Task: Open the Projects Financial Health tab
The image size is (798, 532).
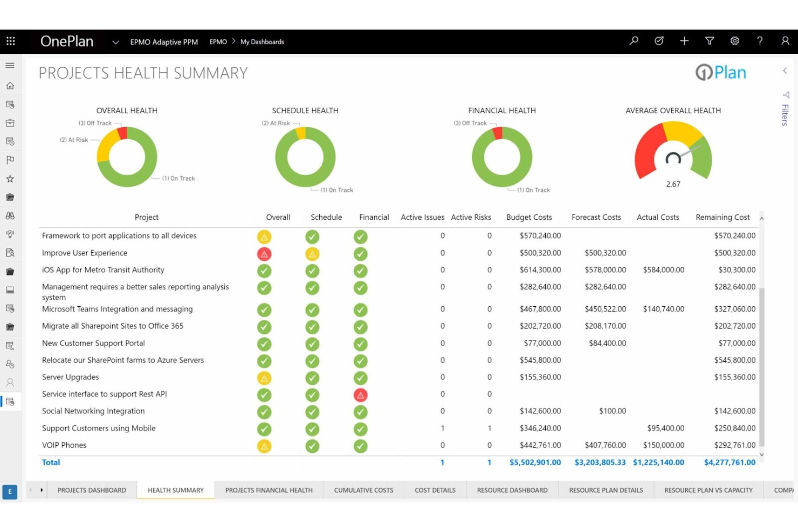Action: pos(269,490)
